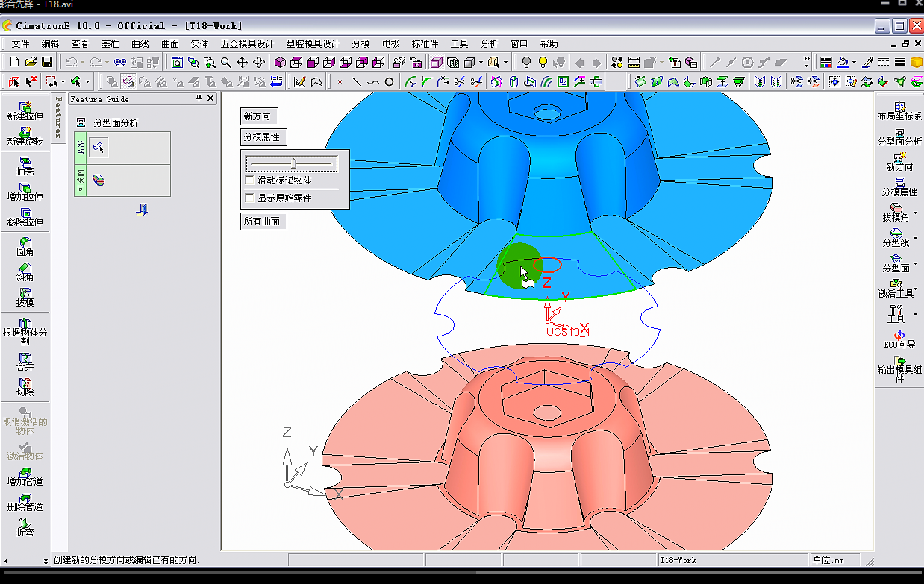Open the 分析 menu
The image size is (924, 584).
pos(490,44)
